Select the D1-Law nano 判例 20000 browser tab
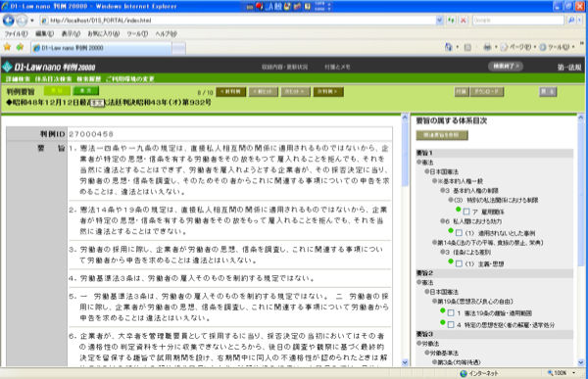 pyautogui.click(x=101, y=48)
